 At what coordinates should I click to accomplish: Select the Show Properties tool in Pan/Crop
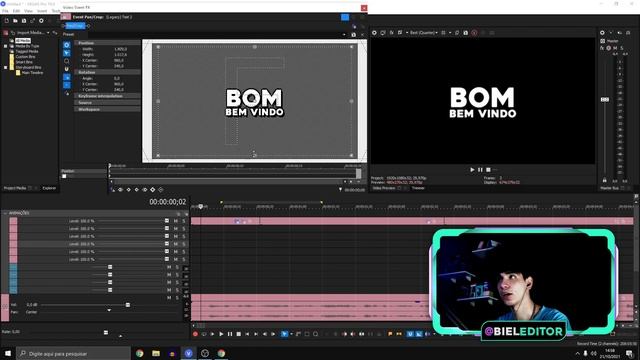pos(67,45)
